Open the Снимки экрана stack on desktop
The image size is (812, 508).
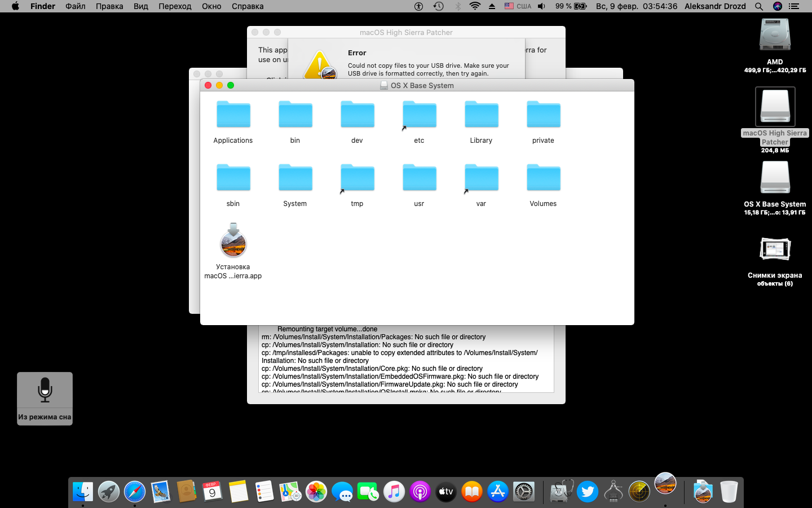[x=775, y=249]
